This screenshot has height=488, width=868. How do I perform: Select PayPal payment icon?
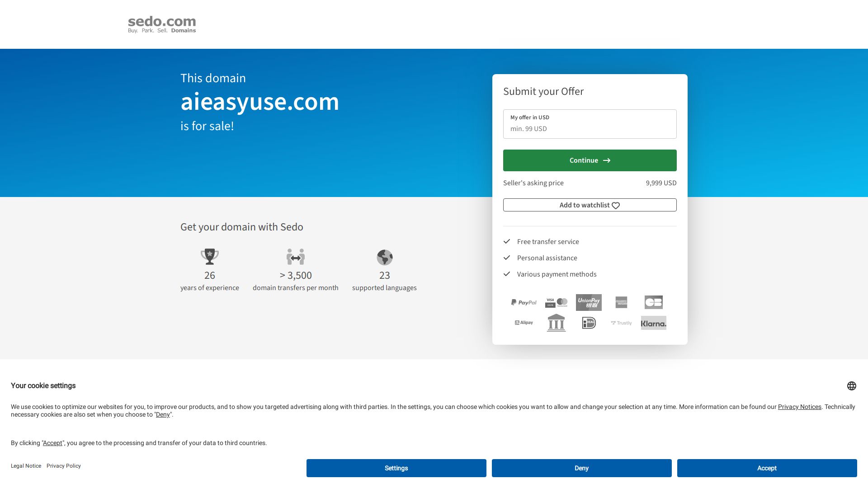click(524, 302)
